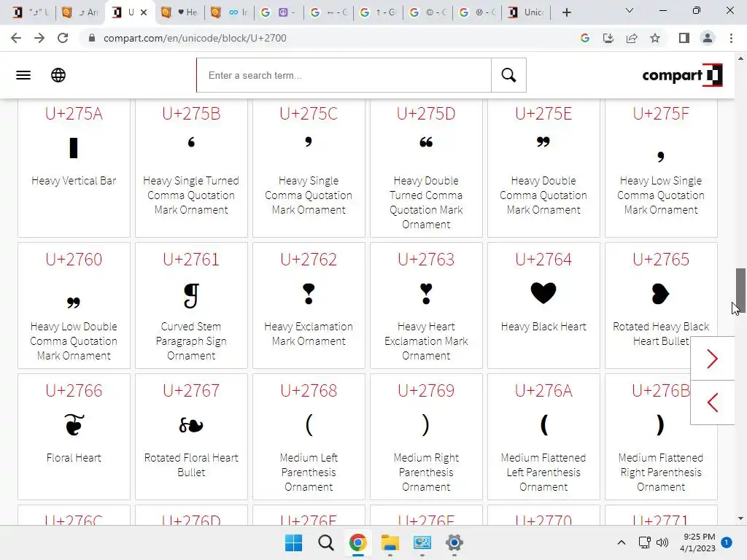Click the Heavy Black Heart glyph

coord(543,292)
